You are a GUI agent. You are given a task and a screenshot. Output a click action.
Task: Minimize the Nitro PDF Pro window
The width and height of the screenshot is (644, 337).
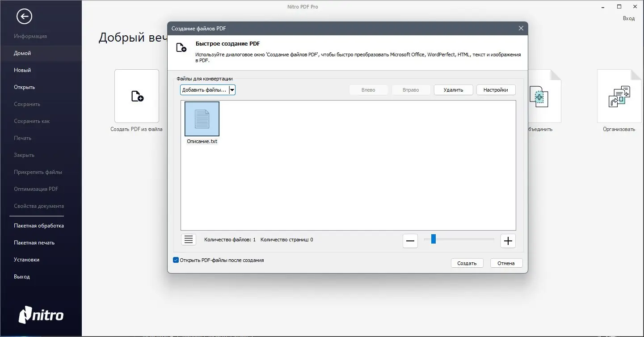(602, 6)
